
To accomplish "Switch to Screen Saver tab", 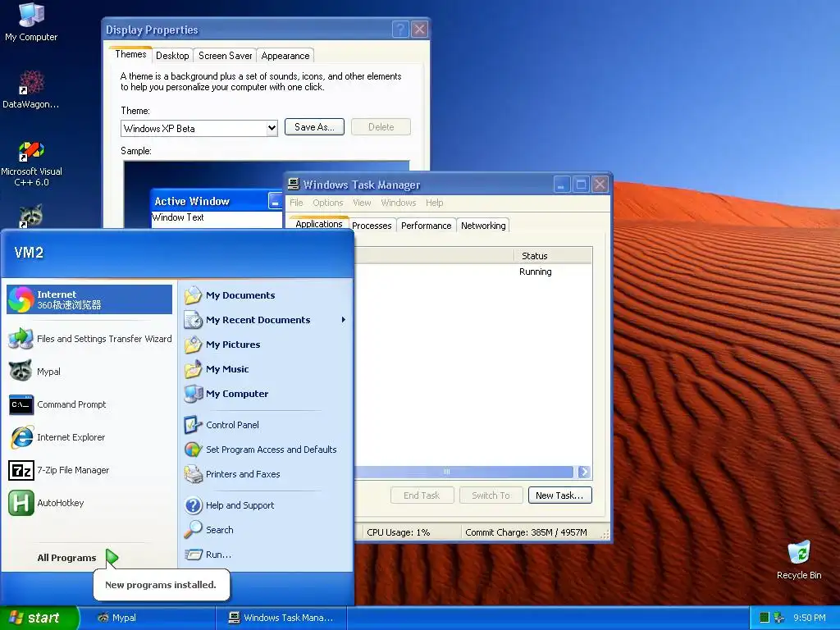I will (225, 56).
